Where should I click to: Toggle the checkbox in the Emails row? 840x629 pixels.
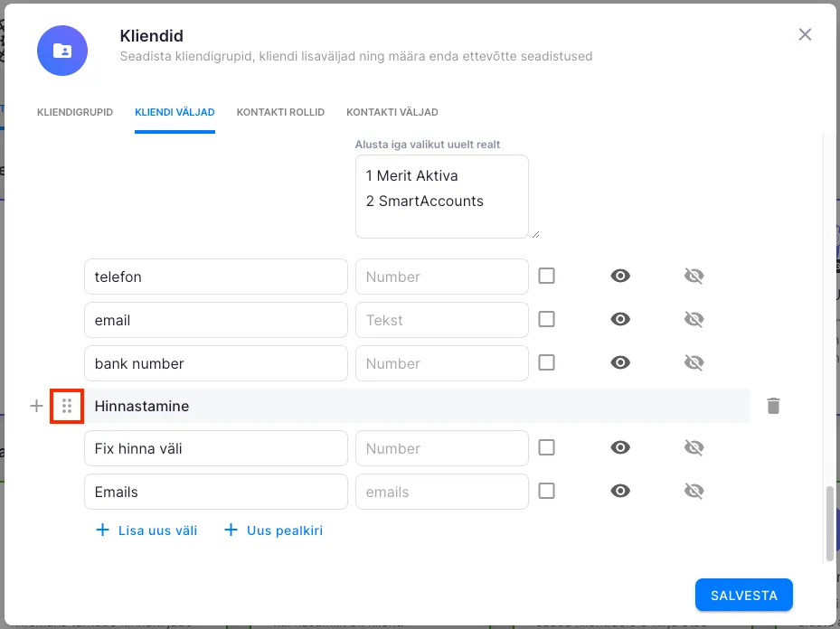click(x=546, y=492)
